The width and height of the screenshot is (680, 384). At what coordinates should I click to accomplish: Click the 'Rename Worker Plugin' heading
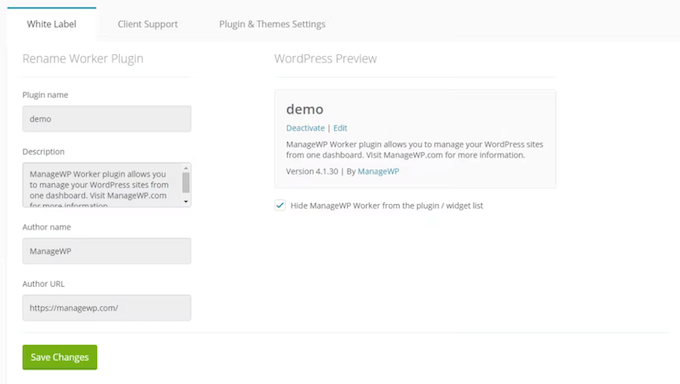(83, 59)
